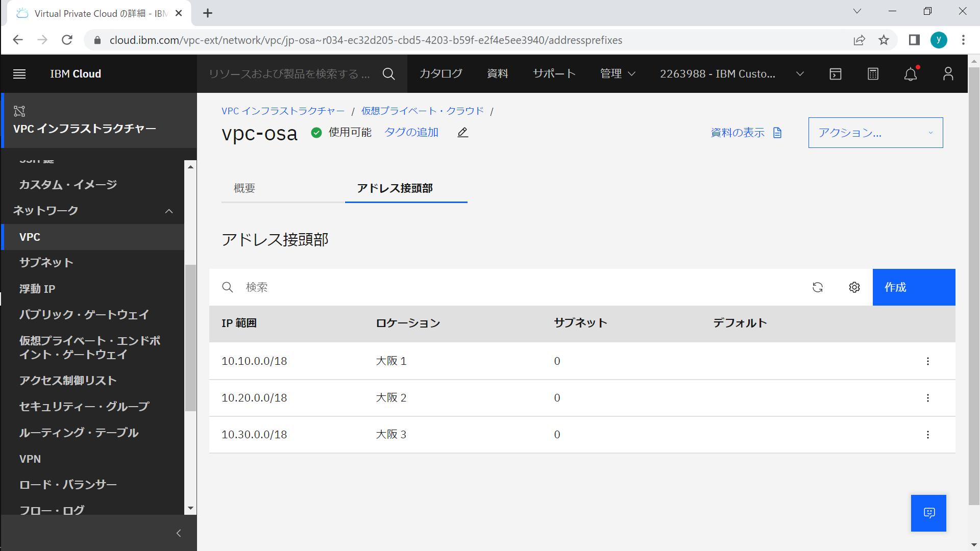Open the notifications bell
Screen dimensions: 980x551
point(911,74)
